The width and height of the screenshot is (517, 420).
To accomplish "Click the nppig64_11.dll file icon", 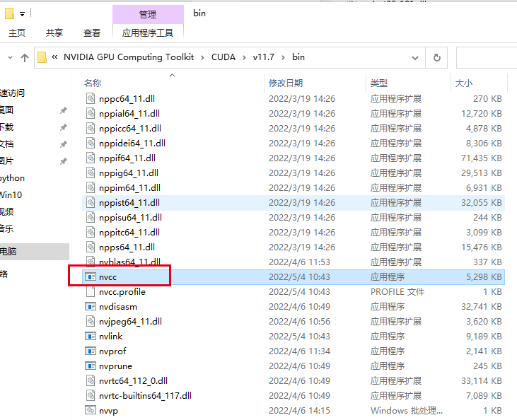I will (91, 173).
